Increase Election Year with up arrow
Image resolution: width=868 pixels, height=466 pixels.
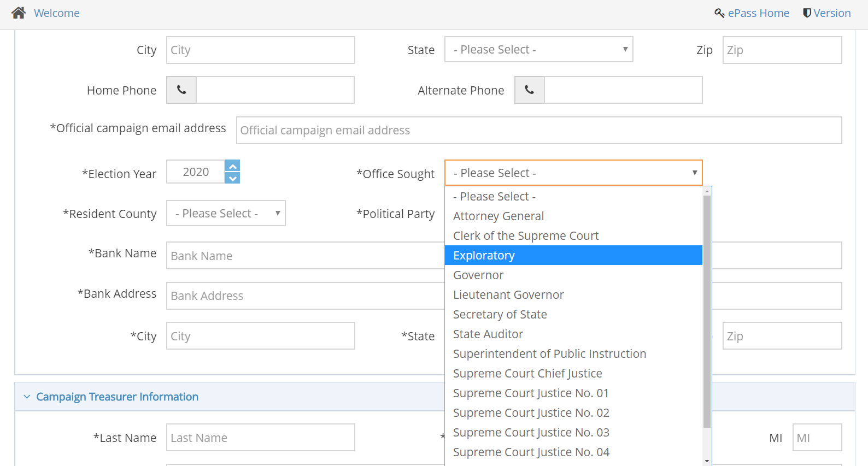tap(233, 166)
